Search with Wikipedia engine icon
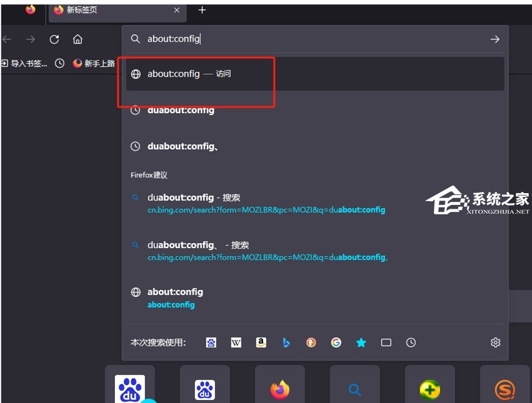This screenshot has width=532, height=403. (236, 342)
